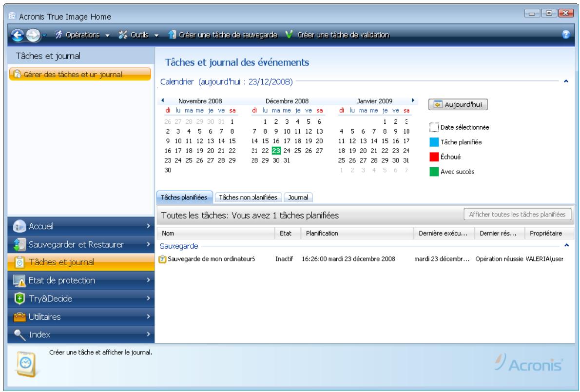The width and height of the screenshot is (580, 392).
Task: Expand the Utilitaires chevron
Action: tap(148, 316)
